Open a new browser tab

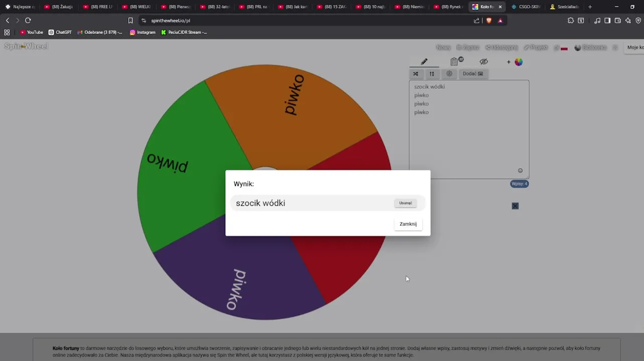[x=590, y=7]
